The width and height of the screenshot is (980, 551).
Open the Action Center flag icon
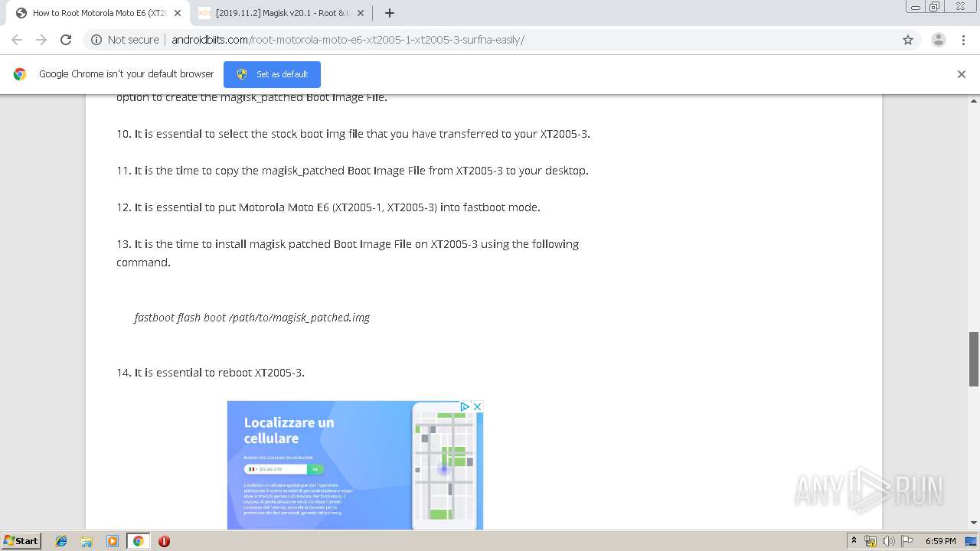[x=906, y=541]
